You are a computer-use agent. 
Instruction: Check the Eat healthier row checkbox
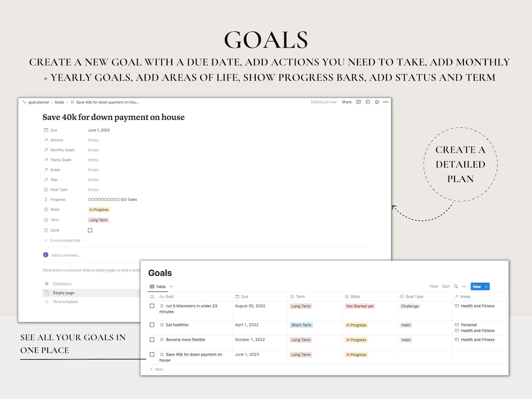152,325
